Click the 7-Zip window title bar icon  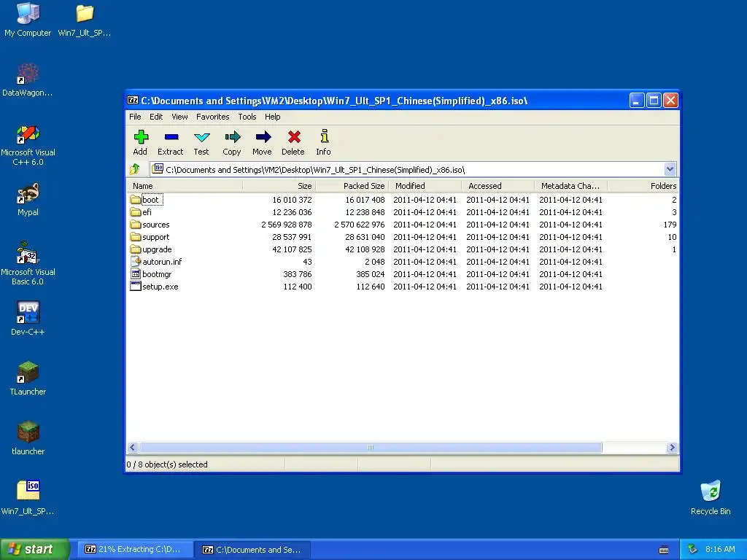[133, 101]
